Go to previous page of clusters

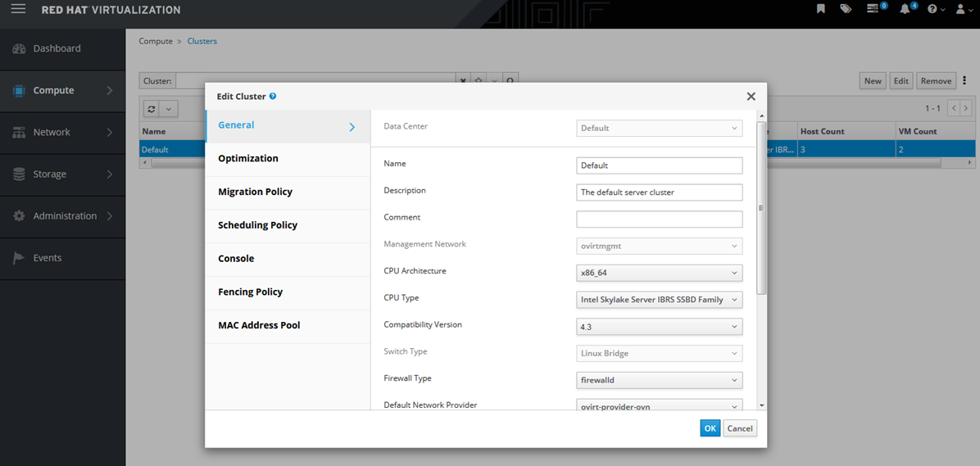coord(954,109)
